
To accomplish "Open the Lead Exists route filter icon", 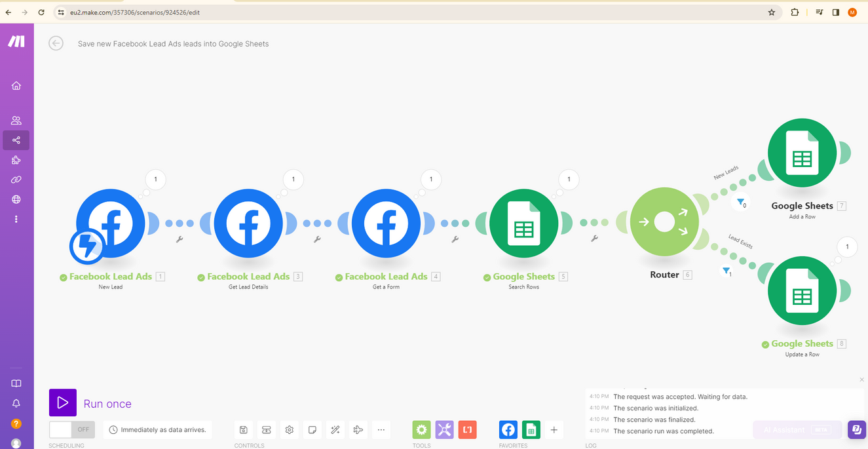I will pos(726,271).
